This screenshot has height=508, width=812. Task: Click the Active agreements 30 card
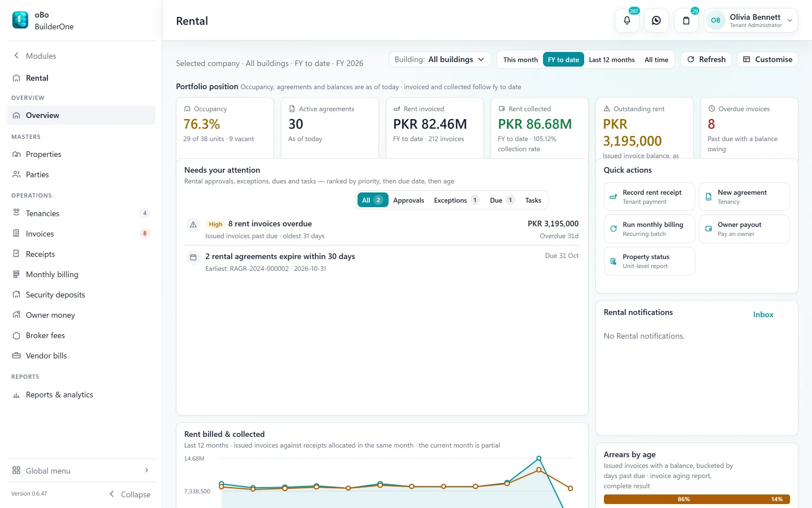click(x=329, y=128)
